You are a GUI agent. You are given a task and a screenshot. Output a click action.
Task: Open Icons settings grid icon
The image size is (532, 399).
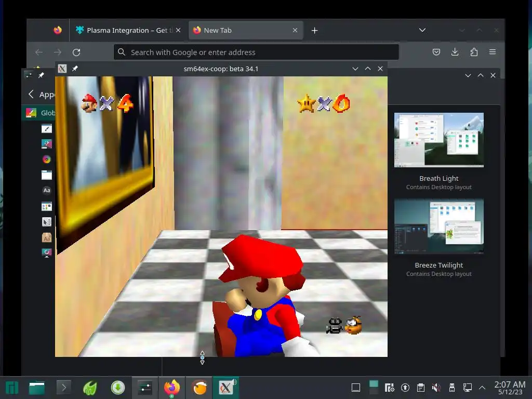(46, 206)
